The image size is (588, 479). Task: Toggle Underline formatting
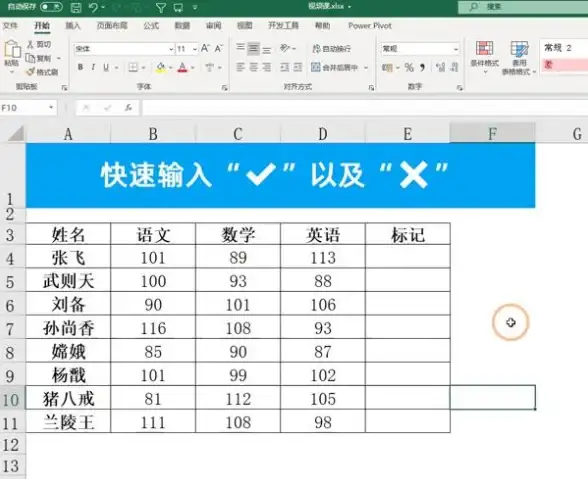[x=106, y=68]
